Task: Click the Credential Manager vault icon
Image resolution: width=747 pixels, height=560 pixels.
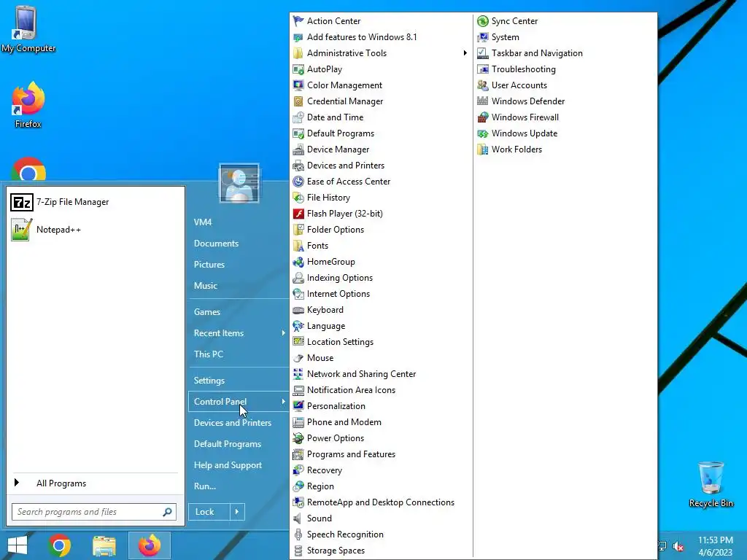Action: tap(298, 101)
